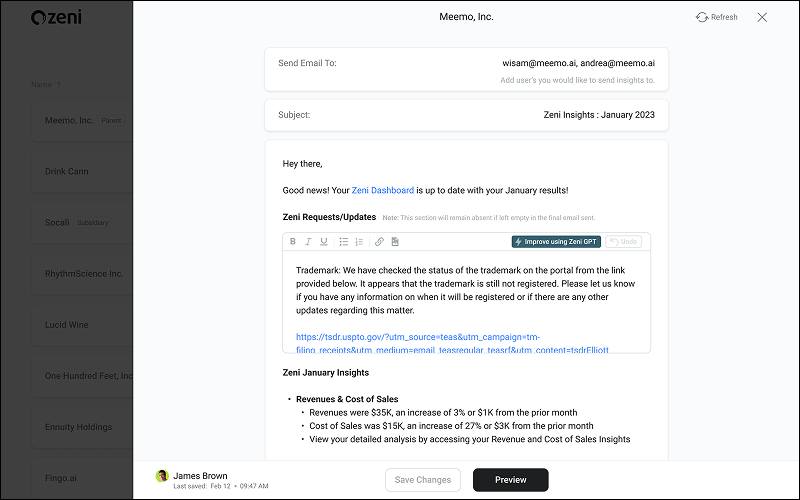Click the Undo button
The image size is (800, 500).
623,242
